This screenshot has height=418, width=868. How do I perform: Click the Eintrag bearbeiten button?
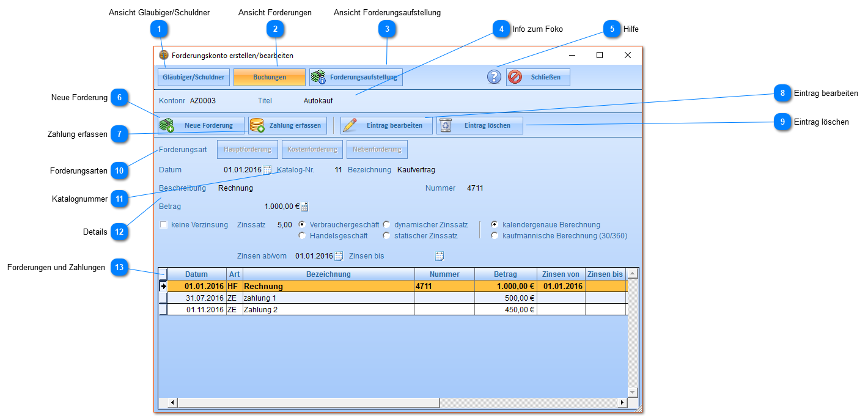[386, 125]
